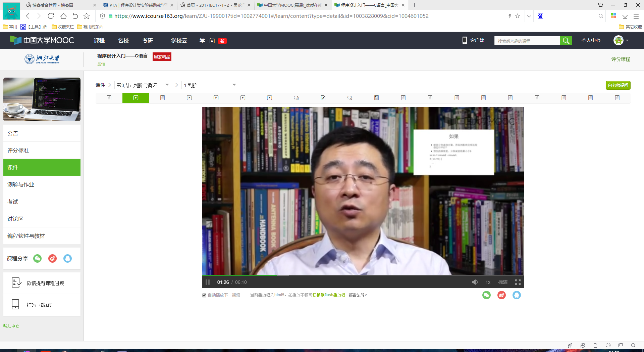Open the 第3周 chapter dropdown
The width and height of the screenshot is (644, 352).
pyautogui.click(x=143, y=85)
